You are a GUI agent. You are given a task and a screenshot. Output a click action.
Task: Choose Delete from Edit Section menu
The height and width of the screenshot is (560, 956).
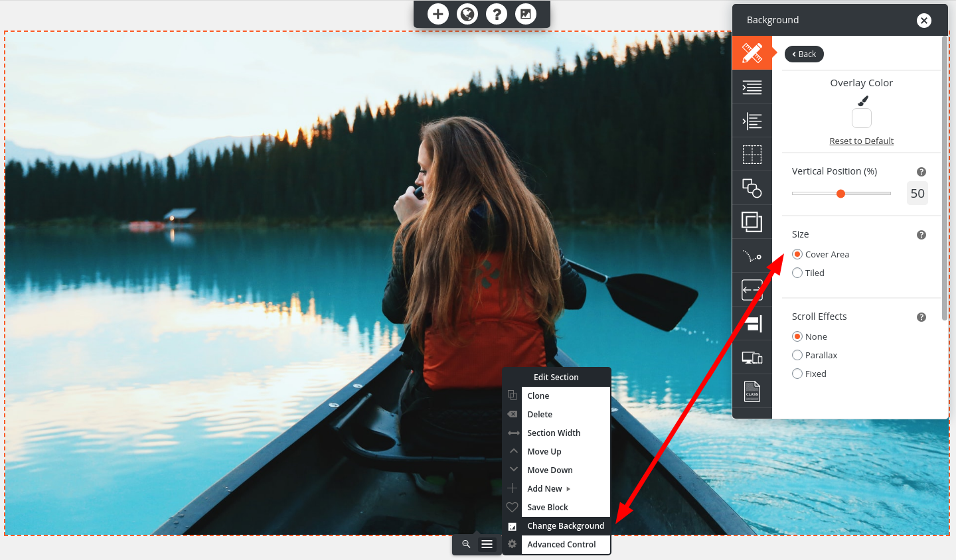(566, 414)
